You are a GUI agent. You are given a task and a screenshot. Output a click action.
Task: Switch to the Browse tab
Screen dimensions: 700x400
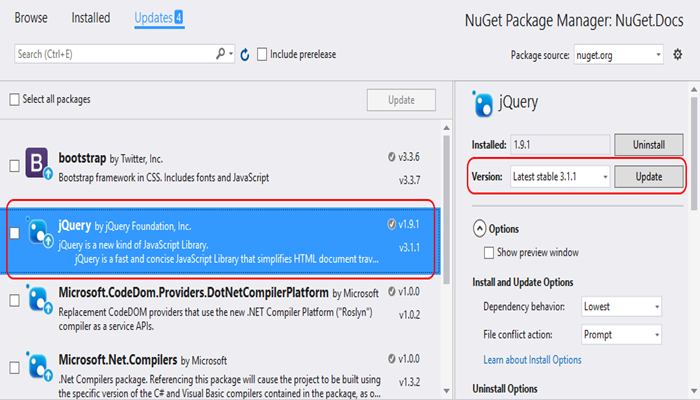pos(31,18)
